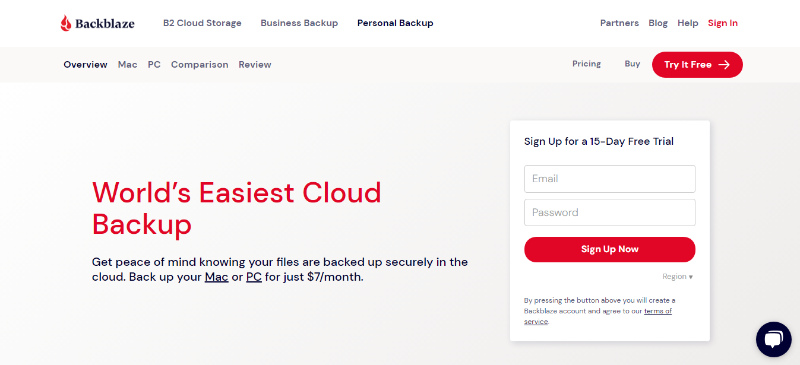Viewport: 800px width, 365px height.
Task: Click the Backblaze flame logo
Action: [66, 23]
